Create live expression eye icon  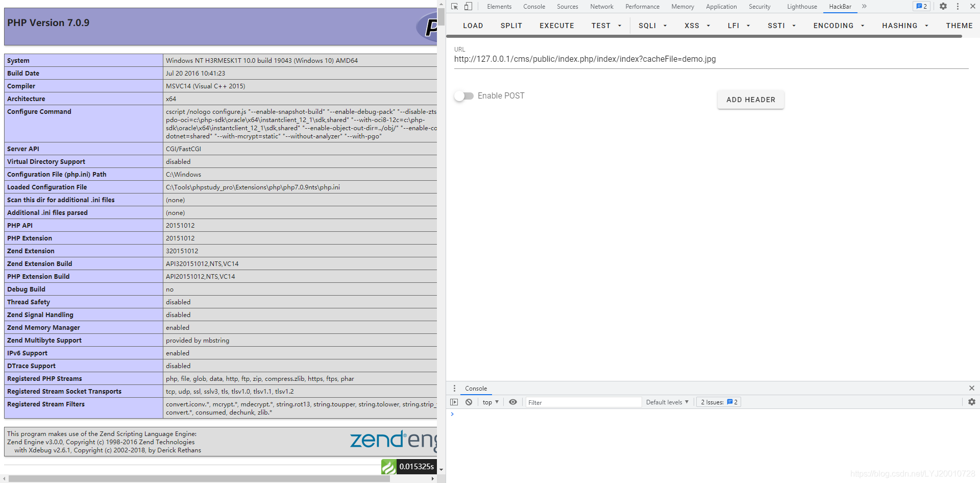click(513, 402)
